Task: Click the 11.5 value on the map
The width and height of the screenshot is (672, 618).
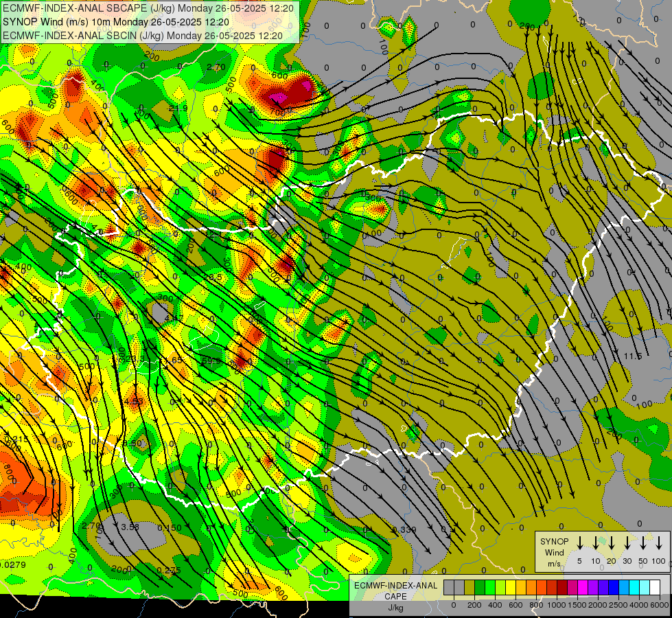Action: 633,356
